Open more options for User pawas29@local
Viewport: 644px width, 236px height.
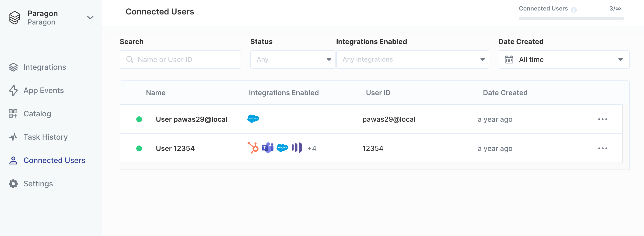[602, 119]
